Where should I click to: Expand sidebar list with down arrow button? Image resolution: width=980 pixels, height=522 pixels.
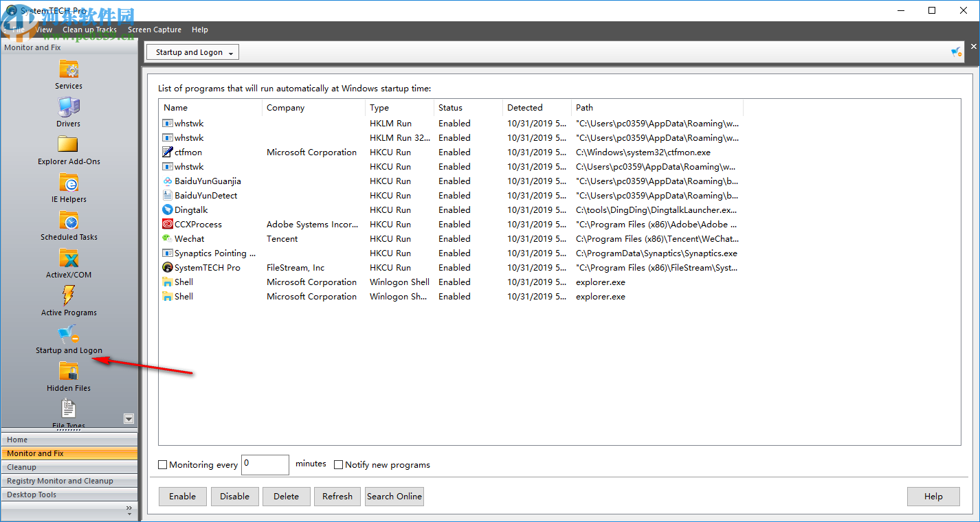[x=129, y=419]
